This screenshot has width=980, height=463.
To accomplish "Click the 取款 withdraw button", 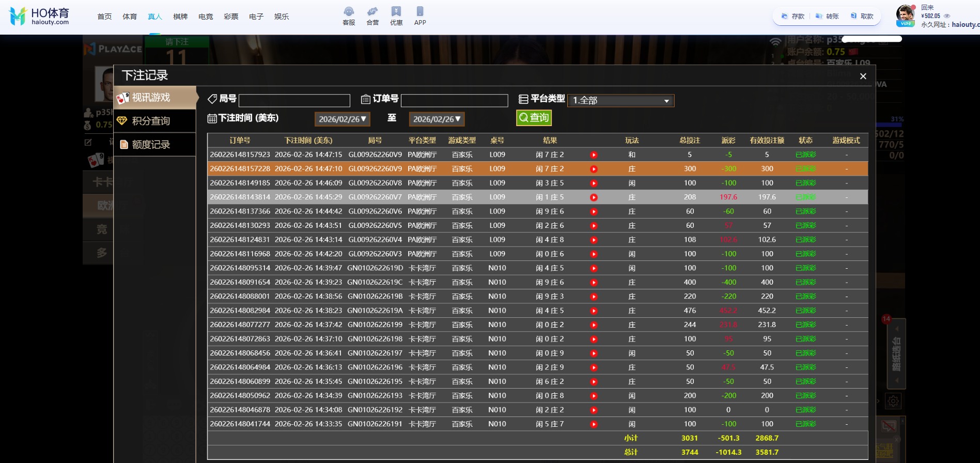I will click(x=862, y=17).
